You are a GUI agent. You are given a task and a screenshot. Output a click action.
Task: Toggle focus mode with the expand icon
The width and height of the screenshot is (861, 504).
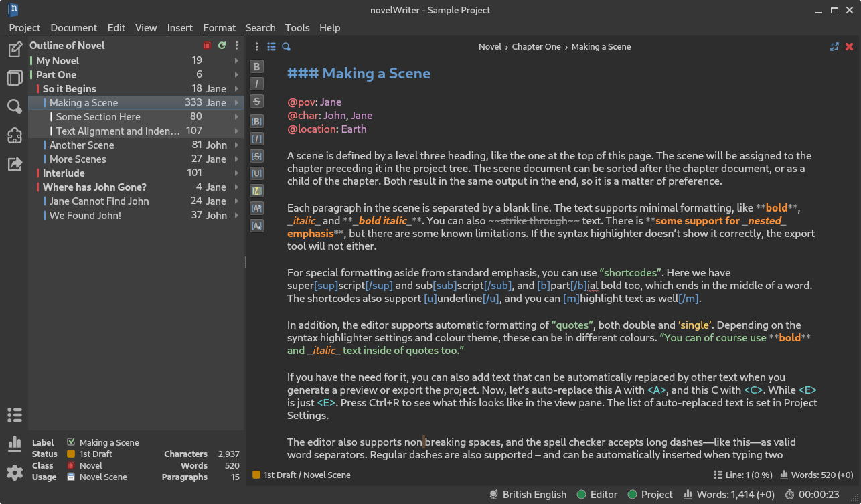coord(834,47)
